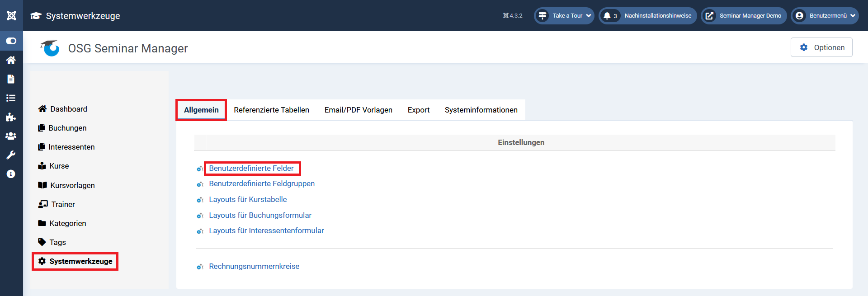Expand the Take a Tour dropdown

(564, 16)
